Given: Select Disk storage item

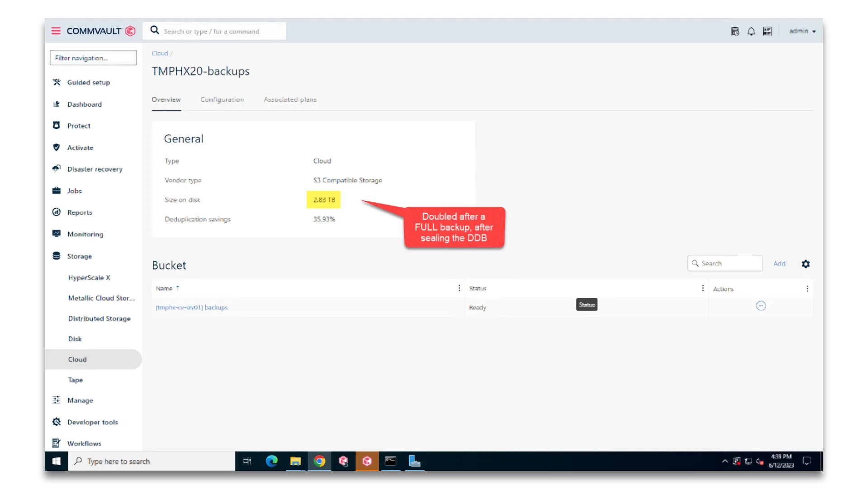Looking at the screenshot, I should point(75,339).
